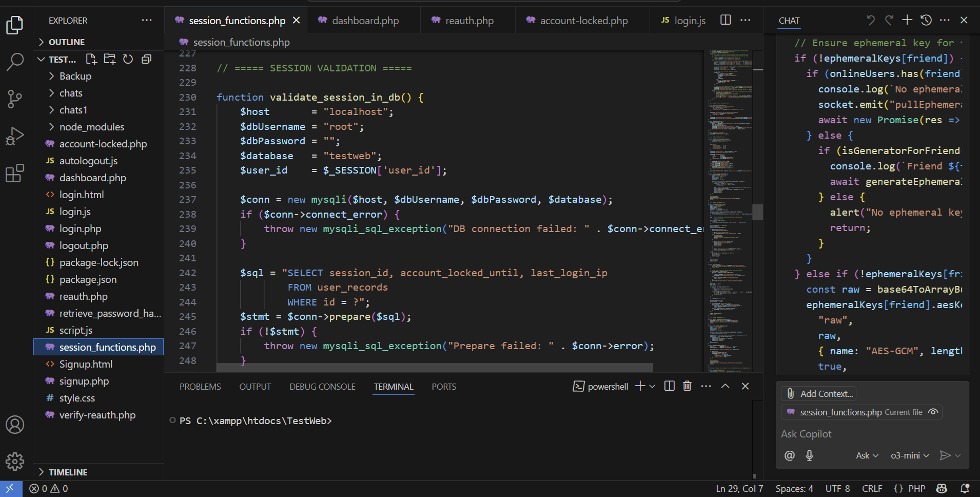Open the Run and Debug view
980x497 pixels.
(15, 136)
